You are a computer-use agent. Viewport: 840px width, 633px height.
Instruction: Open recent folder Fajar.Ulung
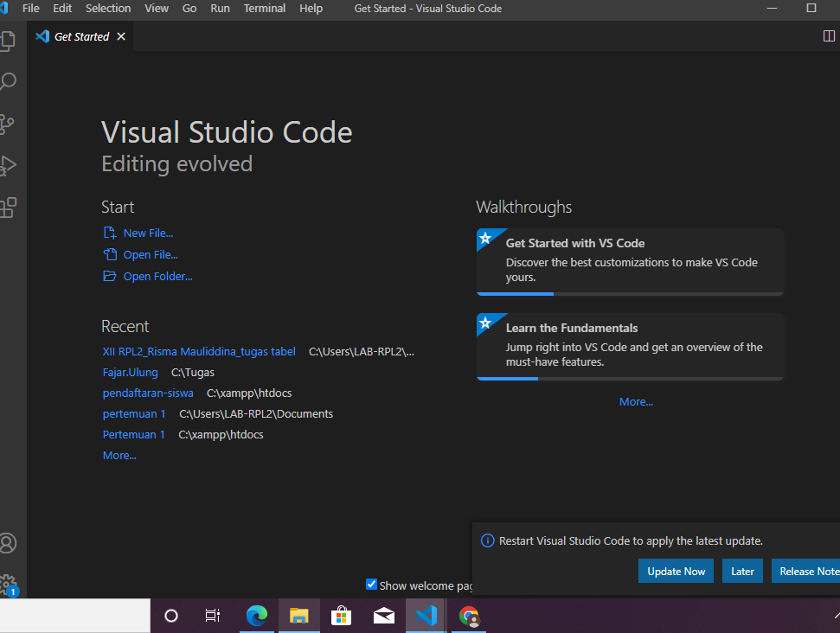130,372
